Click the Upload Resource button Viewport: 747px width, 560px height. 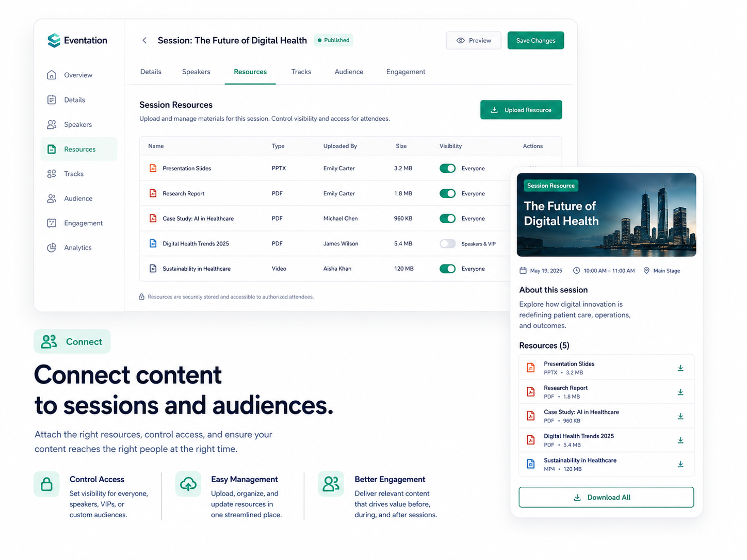521,110
